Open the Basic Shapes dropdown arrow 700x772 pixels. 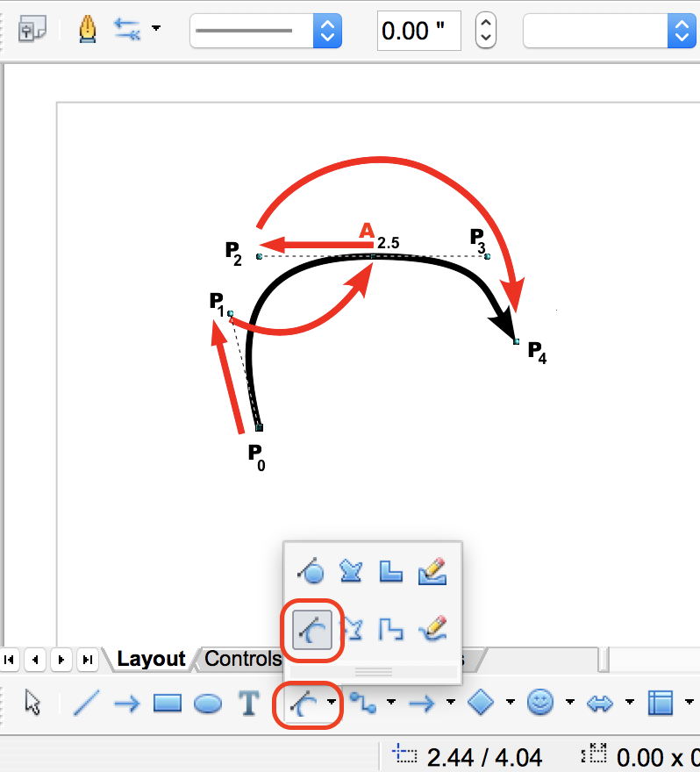511,702
